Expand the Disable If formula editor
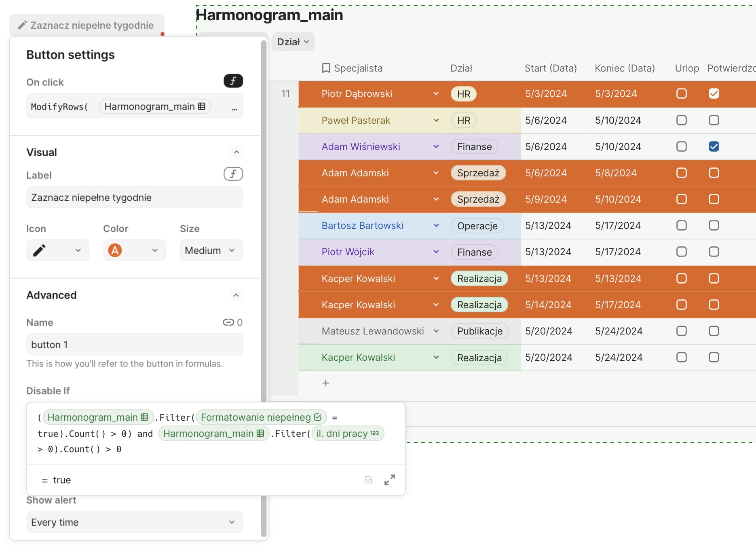 point(389,480)
